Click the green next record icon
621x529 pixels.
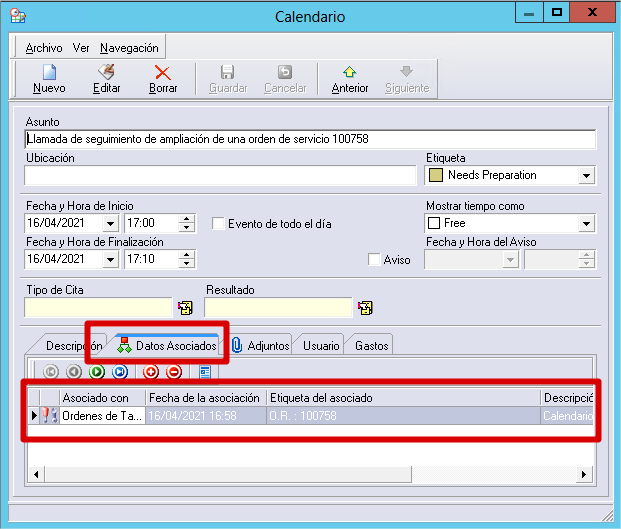[97, 372]
